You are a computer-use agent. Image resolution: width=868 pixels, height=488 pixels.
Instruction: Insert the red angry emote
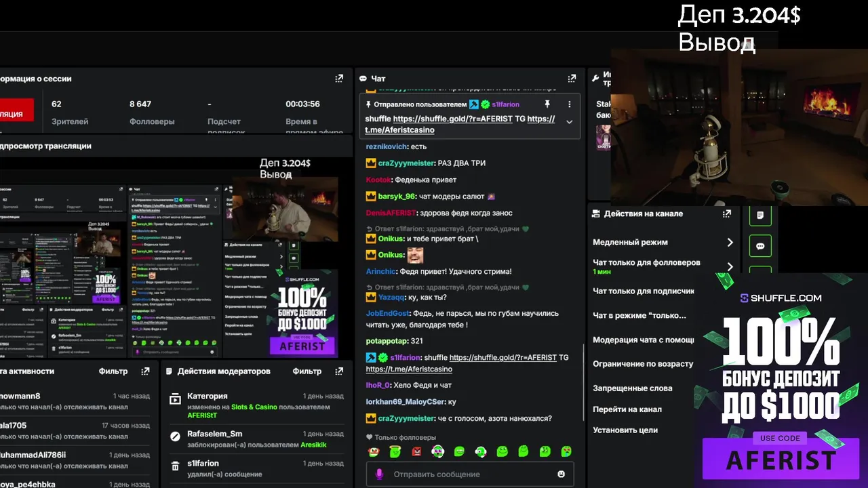pyautogui.click(x=416, y=451)
